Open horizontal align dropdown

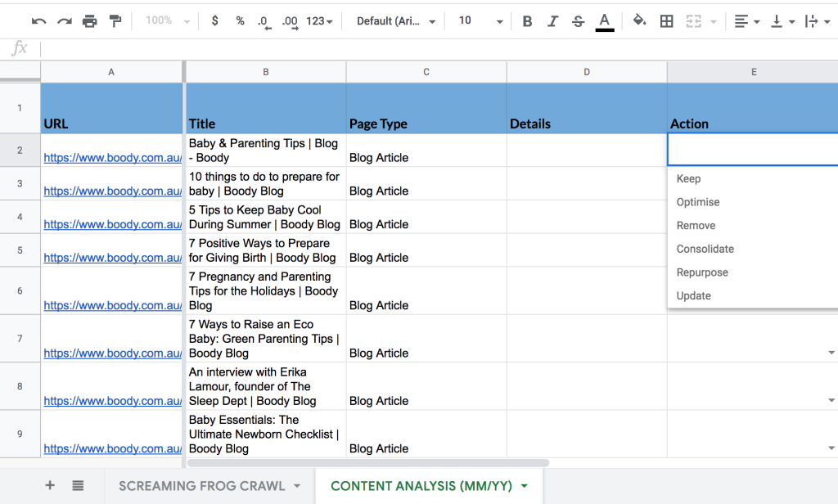point(746,21)
